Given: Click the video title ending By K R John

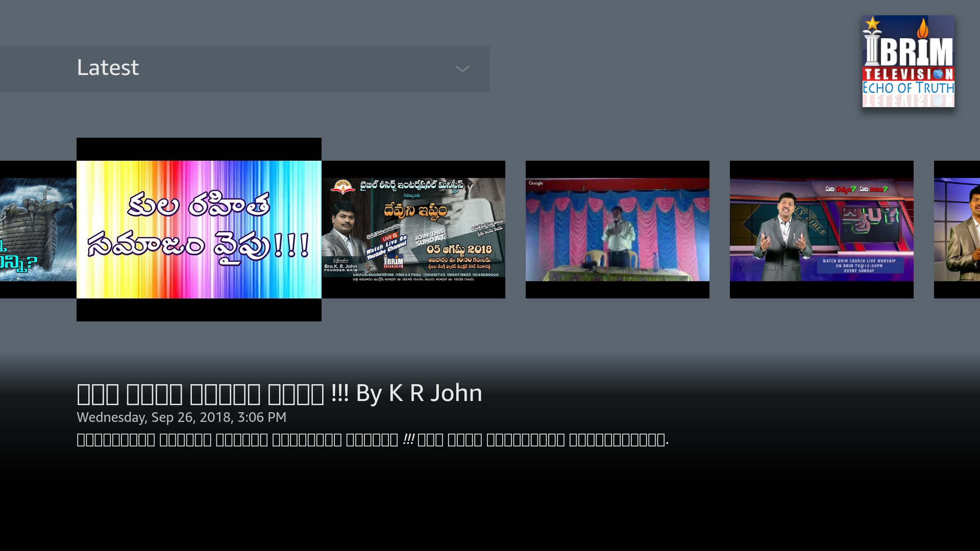Looking at the screenshot, I should click(279, 393).
